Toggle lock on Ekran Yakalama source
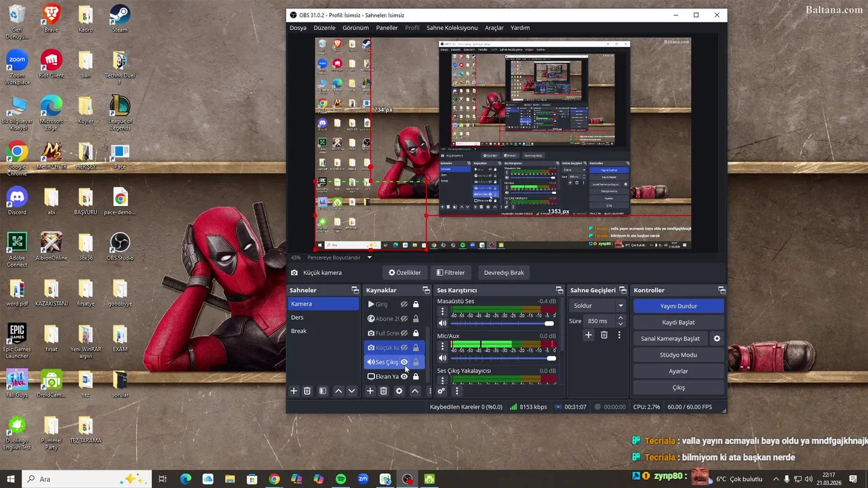The image size is (868, 488). pyautogui.click(x=416, y=376)
